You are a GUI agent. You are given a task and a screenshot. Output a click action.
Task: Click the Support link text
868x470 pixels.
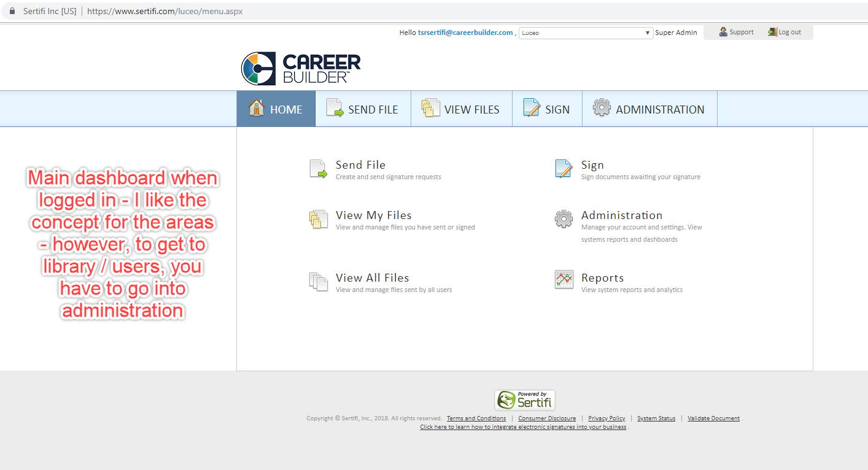(x=742, y=32)
